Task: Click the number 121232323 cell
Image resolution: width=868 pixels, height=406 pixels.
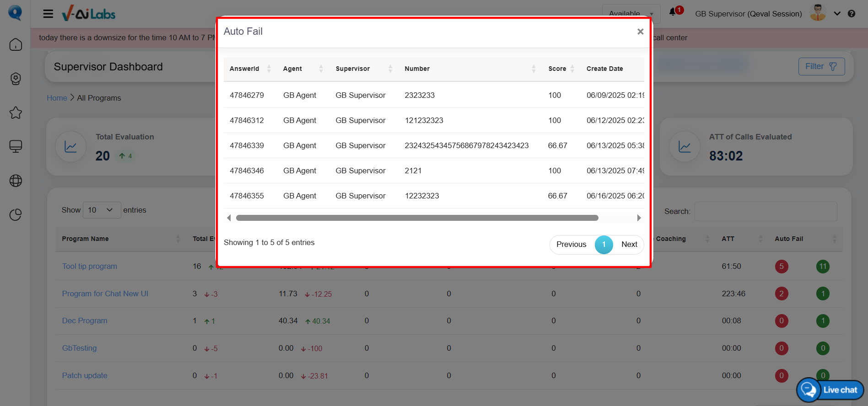Action: [424, 120]
